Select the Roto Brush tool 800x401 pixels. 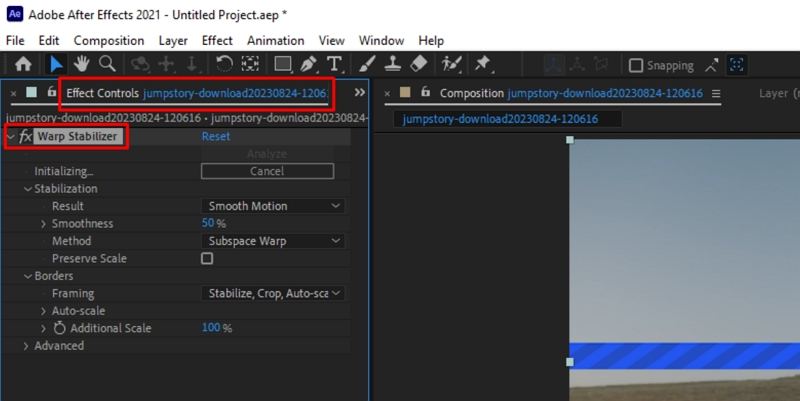coord(452,64)
